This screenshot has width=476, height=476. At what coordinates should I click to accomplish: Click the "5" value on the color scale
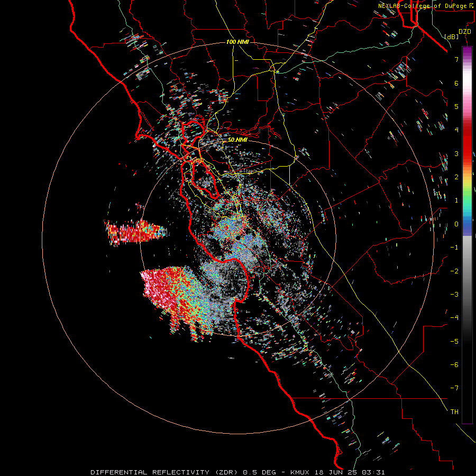point(456,106)
